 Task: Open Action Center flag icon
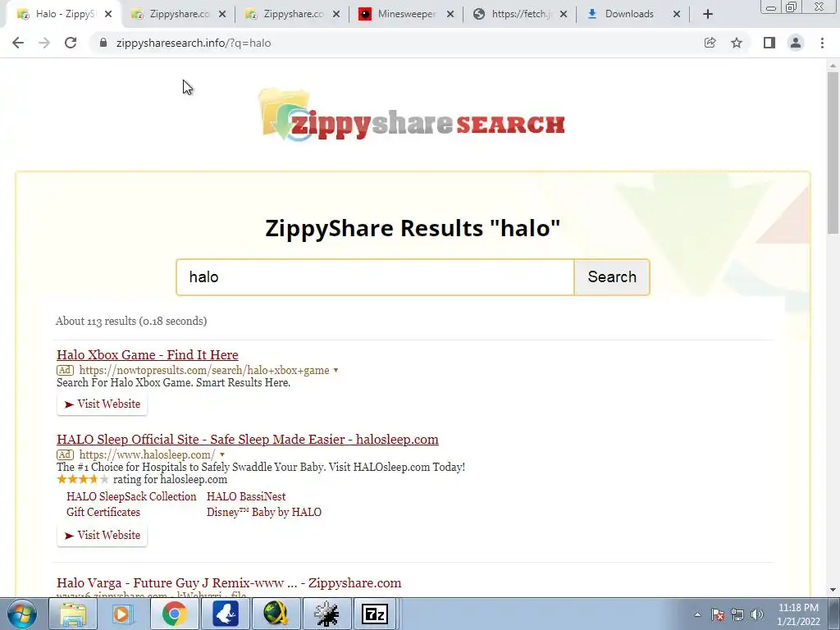[x=718, y=614]
